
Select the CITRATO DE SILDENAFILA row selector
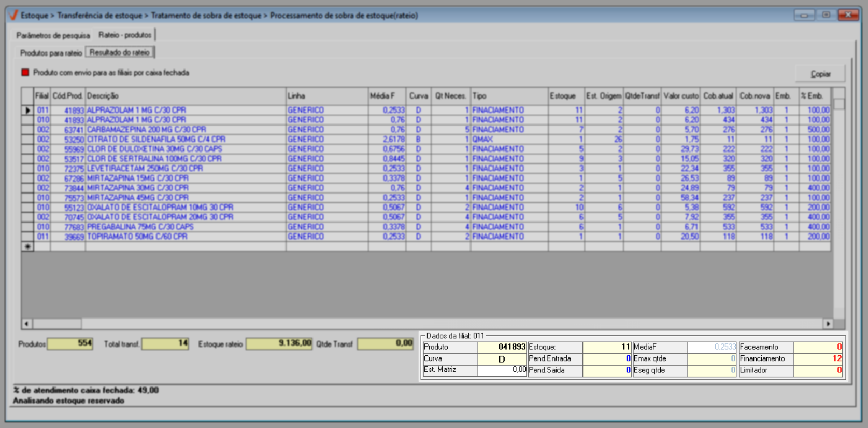pos(27,140)
